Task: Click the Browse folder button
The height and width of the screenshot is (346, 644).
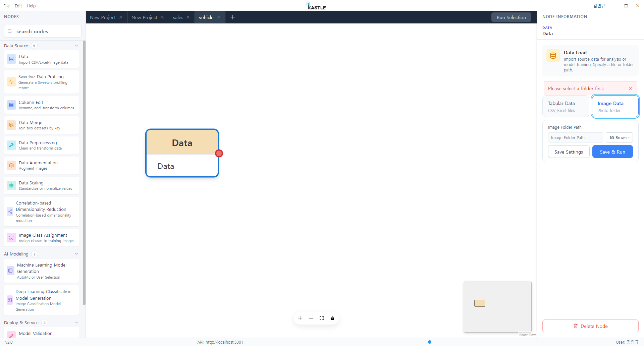Action: (x=619, y=137)
